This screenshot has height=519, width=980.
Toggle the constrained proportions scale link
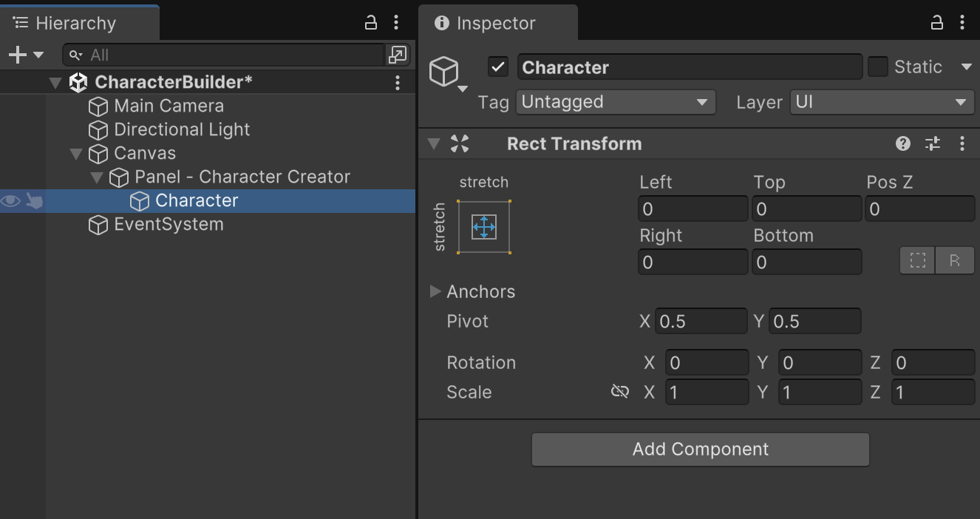pos(619,392)
